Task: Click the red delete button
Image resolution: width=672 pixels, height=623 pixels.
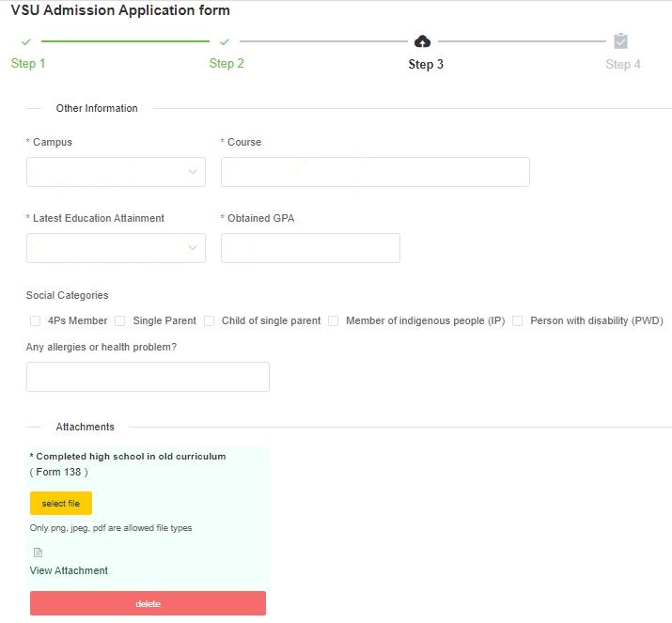Action: pos(148,603)
